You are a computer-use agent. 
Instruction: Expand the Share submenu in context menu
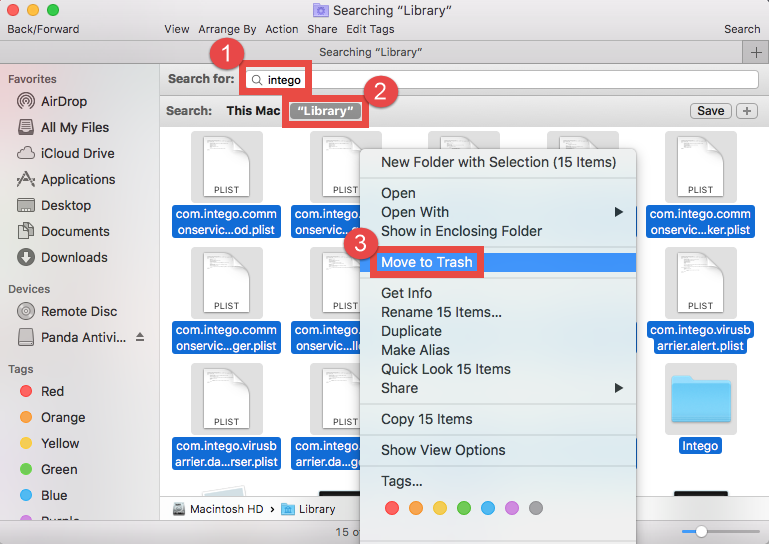tap(498, 388)
